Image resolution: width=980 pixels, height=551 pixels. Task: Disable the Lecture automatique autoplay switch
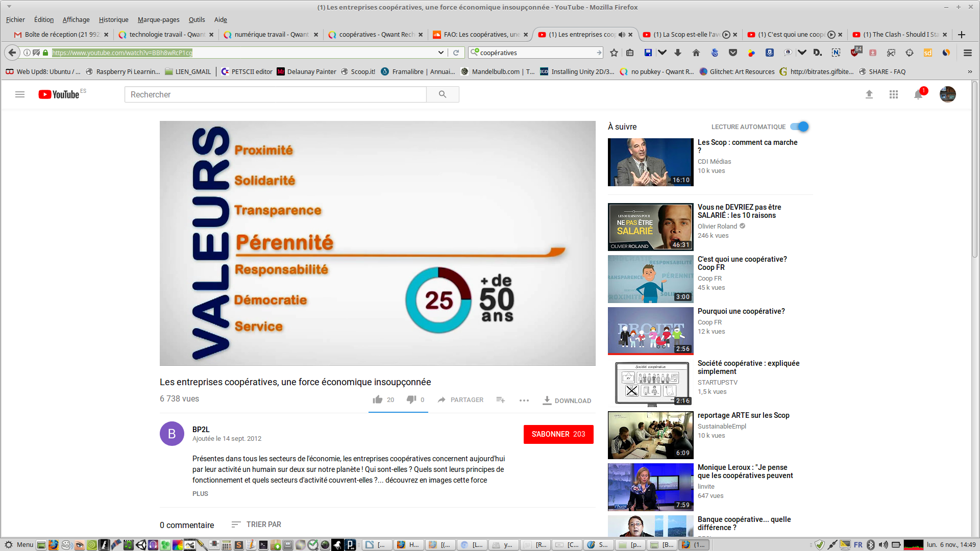point(799,127)
